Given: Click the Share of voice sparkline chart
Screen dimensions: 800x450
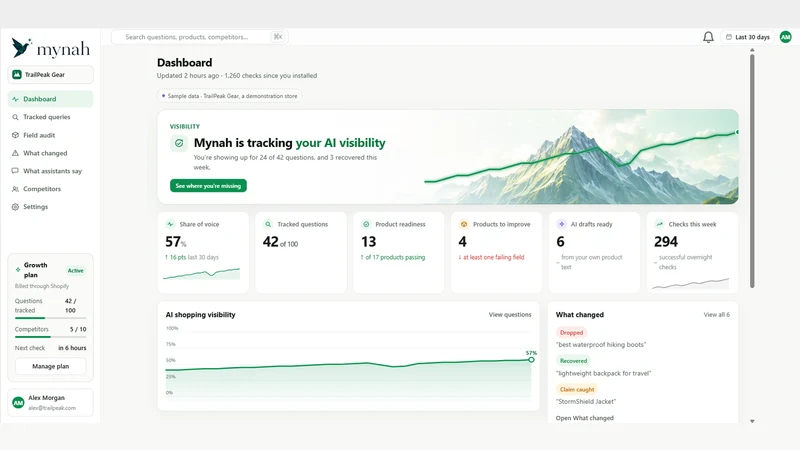Looking at the screenshot, I should pos(202,274).
